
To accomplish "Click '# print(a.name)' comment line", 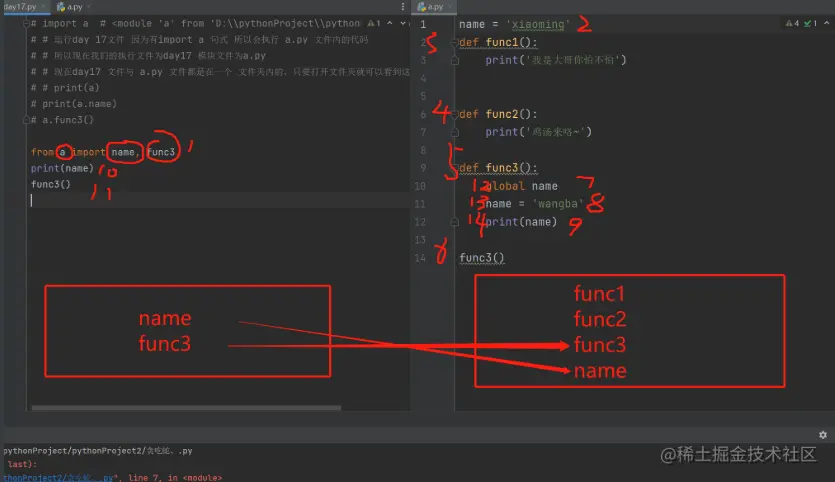I will tap(73, 104).
